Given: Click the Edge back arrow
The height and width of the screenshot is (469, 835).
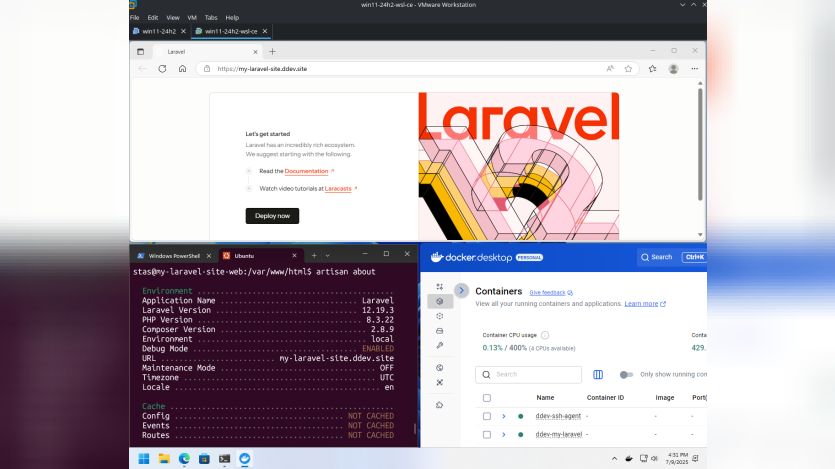Looking at the screenshot, I should coord(142,69).
